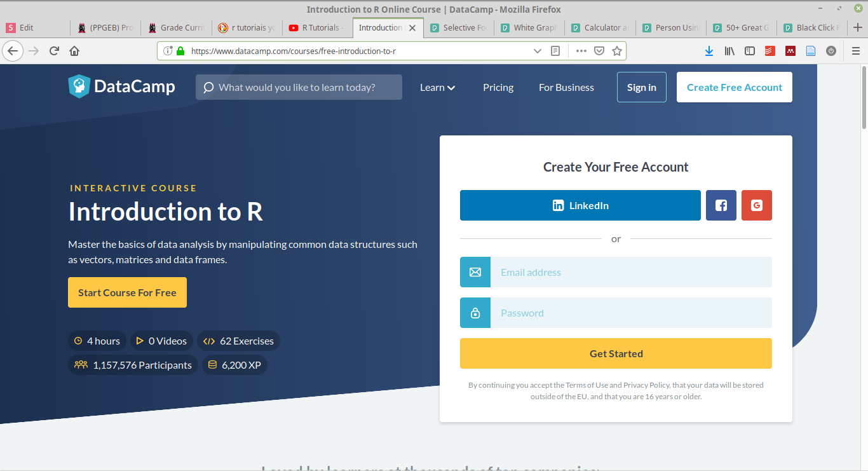
Task: Toggle reader view icon in address bar
Action: click(555, 51)
